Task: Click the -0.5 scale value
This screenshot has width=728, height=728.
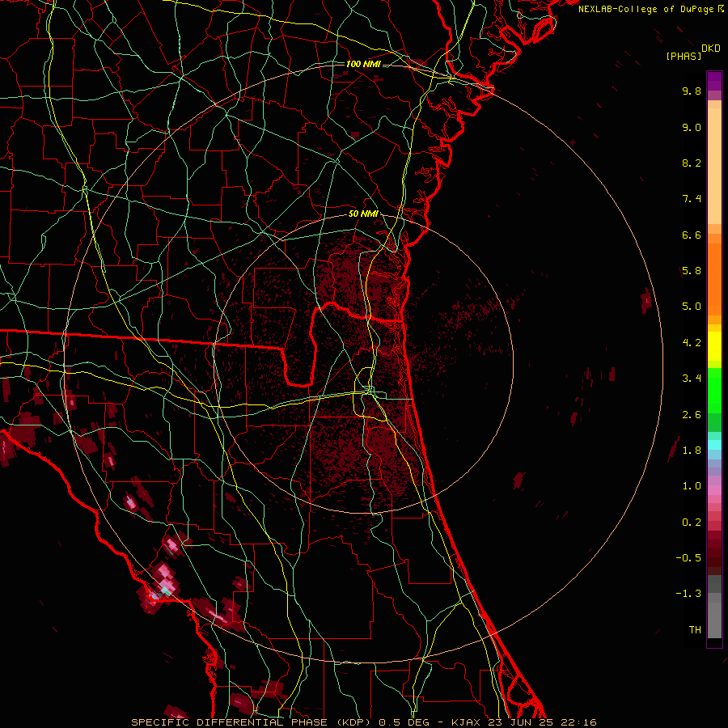Action: point(688,558)
